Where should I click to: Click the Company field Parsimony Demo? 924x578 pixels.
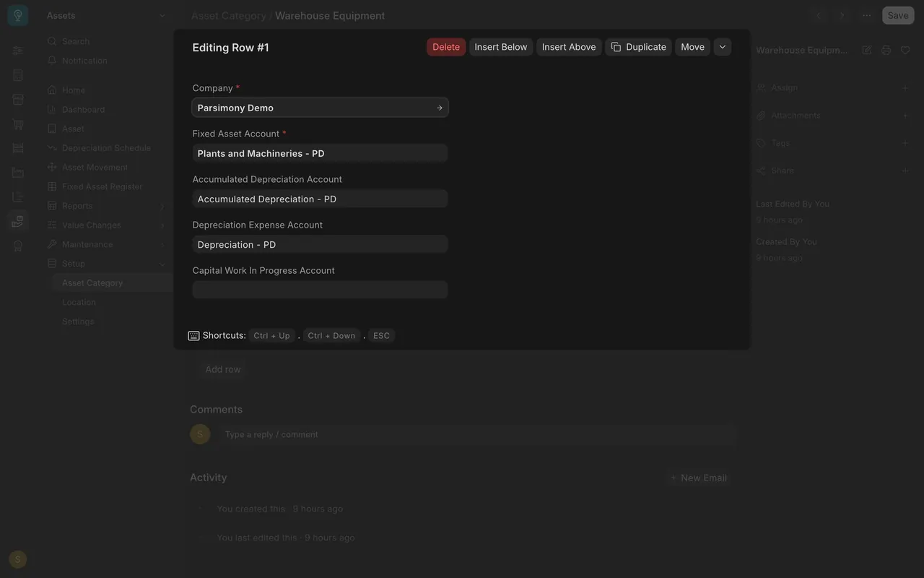tap(321, 108)
